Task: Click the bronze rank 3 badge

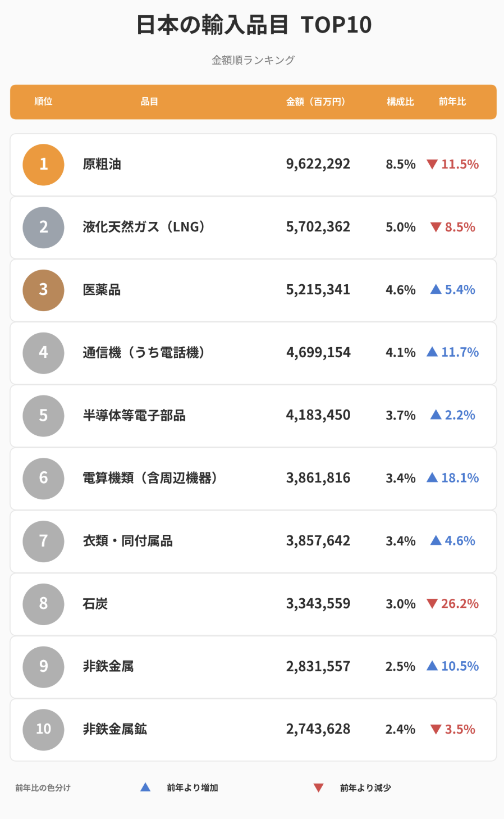Action: click(43, 290)
